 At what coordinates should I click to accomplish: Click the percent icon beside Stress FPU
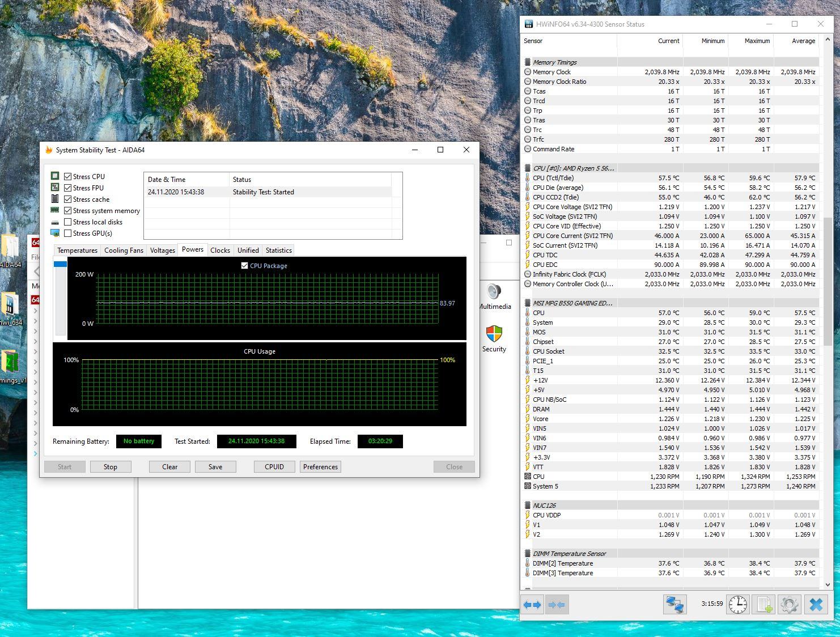[x=55, y=188]
